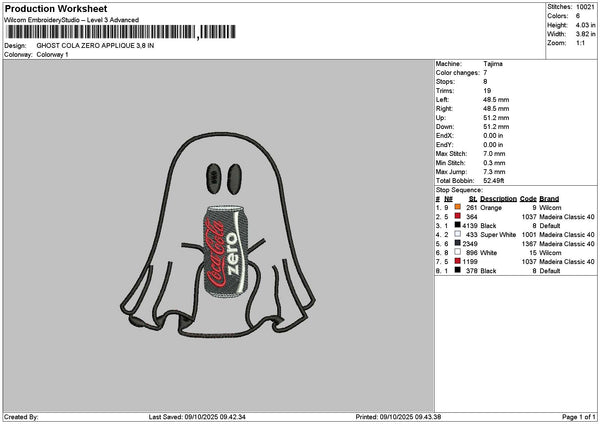Click the 'Orange' description in stop 1
This screenshot has width=600, height=424.
491,208
